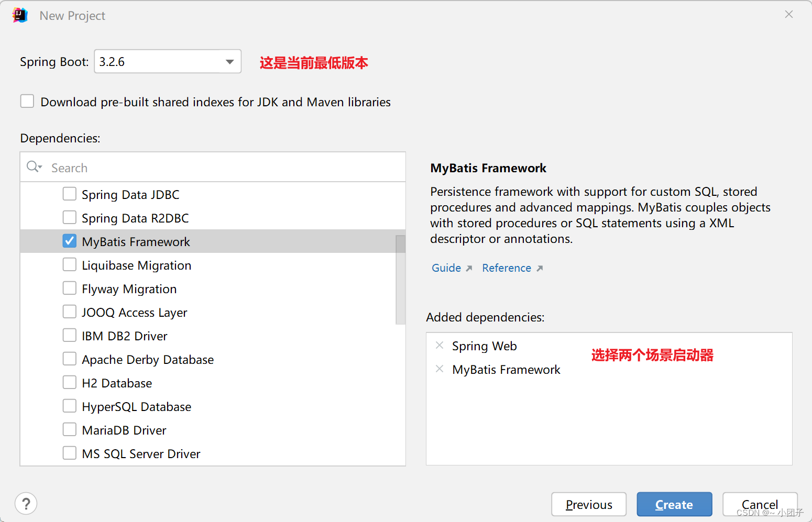
Task: Close the New Project dialog
Action: (x=789, y=15)
